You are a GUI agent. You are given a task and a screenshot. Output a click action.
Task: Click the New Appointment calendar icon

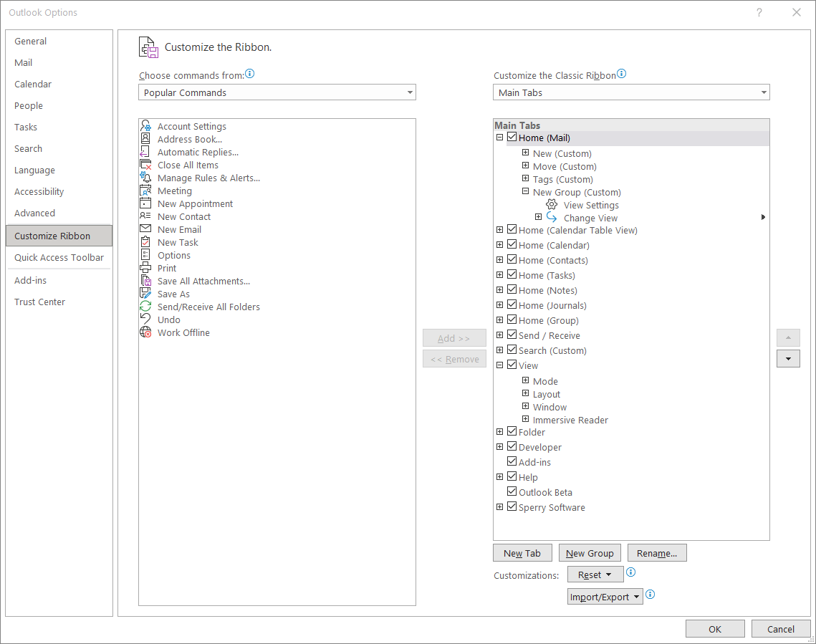pyautogui.click(x=145, y=203)
